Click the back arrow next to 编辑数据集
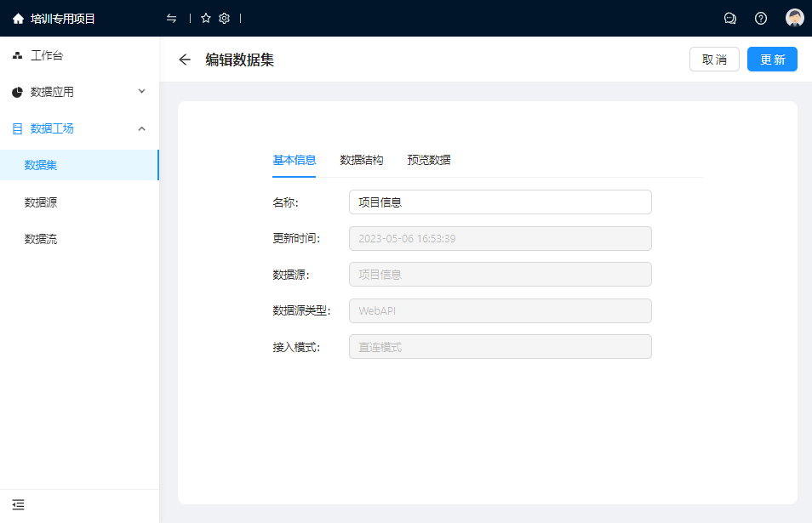Viewport: 812px width, 523px height. [185, 60]
